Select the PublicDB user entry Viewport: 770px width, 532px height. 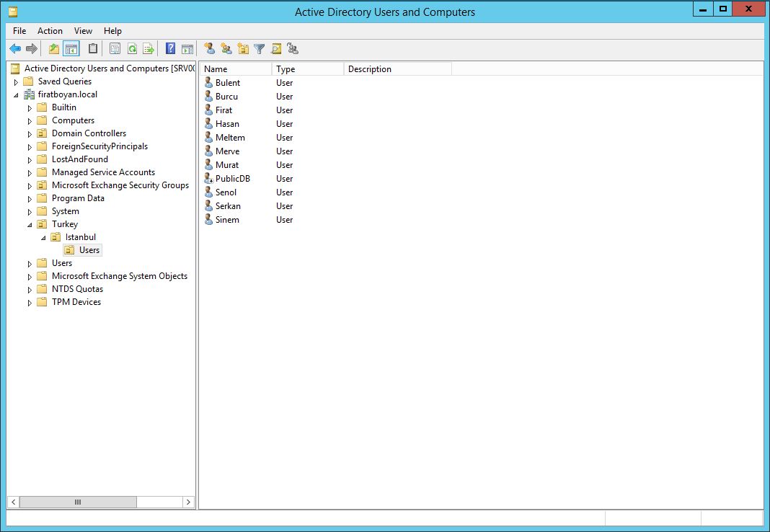click(x=232, y=179)
